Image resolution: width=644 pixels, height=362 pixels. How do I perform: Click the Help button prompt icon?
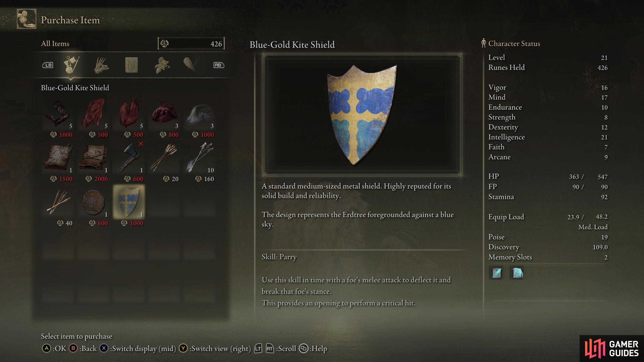click(x=304, y=348)
